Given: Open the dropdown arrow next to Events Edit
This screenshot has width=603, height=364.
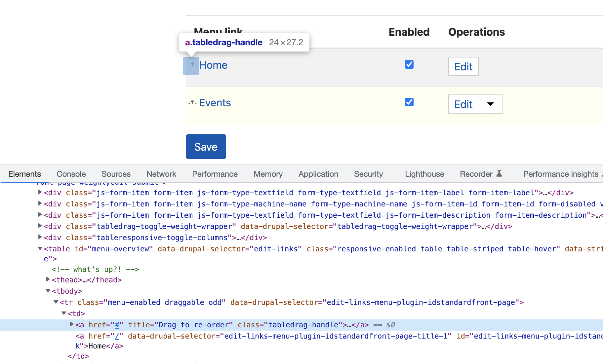Looking at the screenshot, I should (491, 104).
